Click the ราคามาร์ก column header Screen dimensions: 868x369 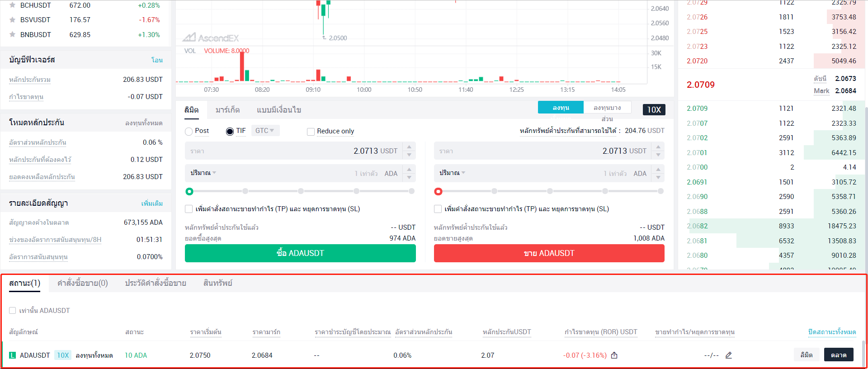pos(266,332)
